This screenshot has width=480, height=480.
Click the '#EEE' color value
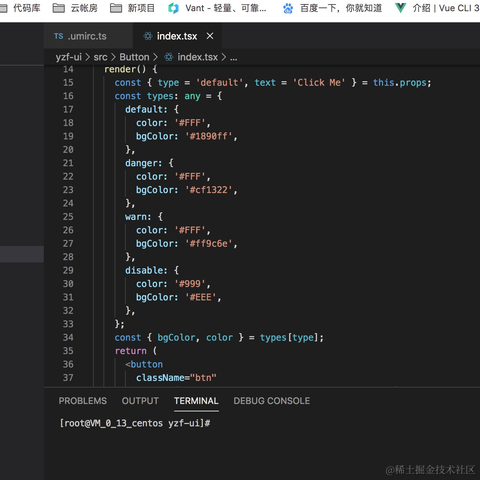click(200, 297)
